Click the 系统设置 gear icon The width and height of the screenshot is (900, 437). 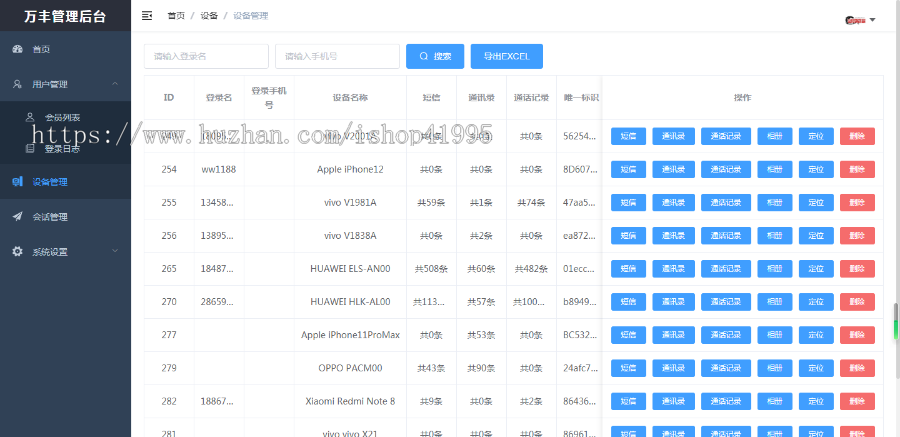click(17, 252)
